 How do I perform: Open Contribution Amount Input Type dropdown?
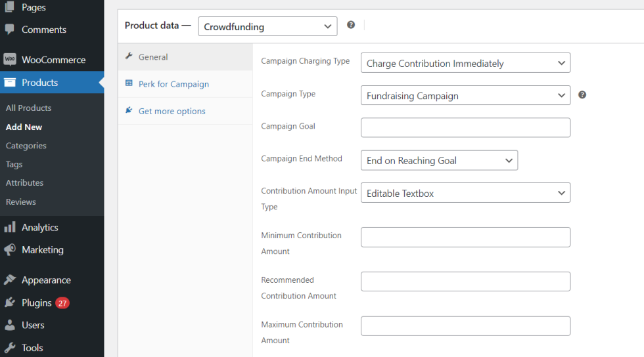tap(465, 193)
